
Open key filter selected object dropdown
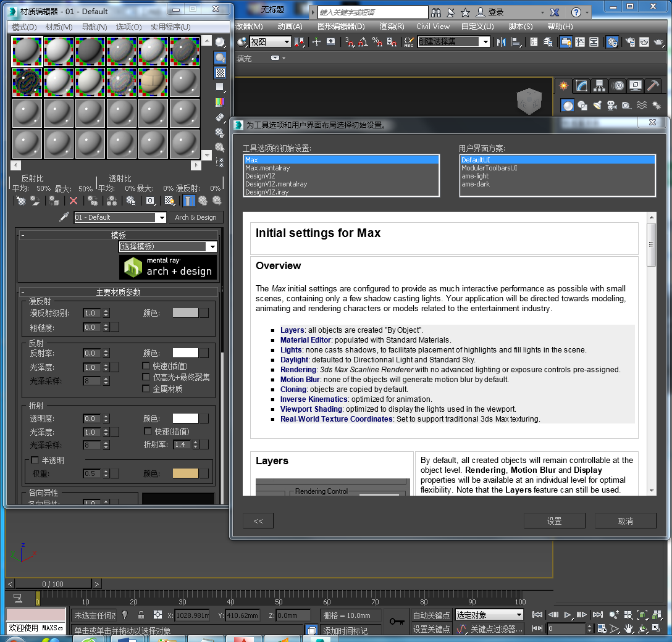pyautogui.click(x=519, y=615)
